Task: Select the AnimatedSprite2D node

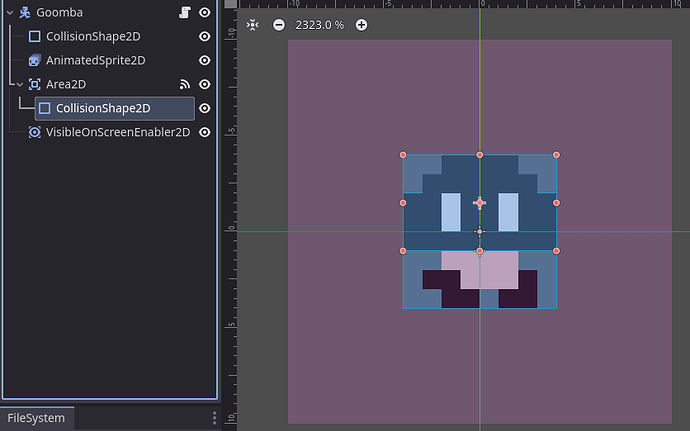Action: coord(95,60)
